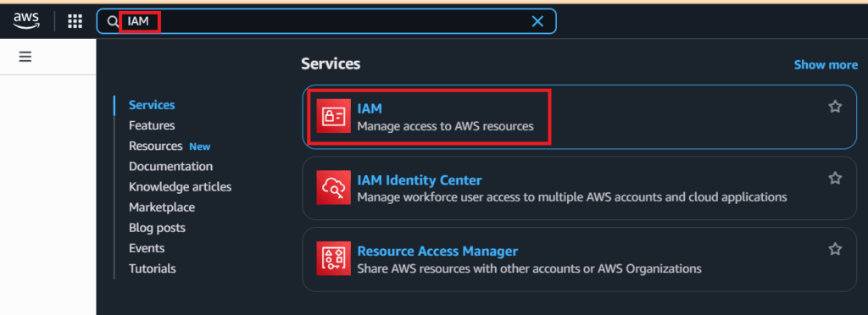Open the hamburger navigation menu

(25, 57)
